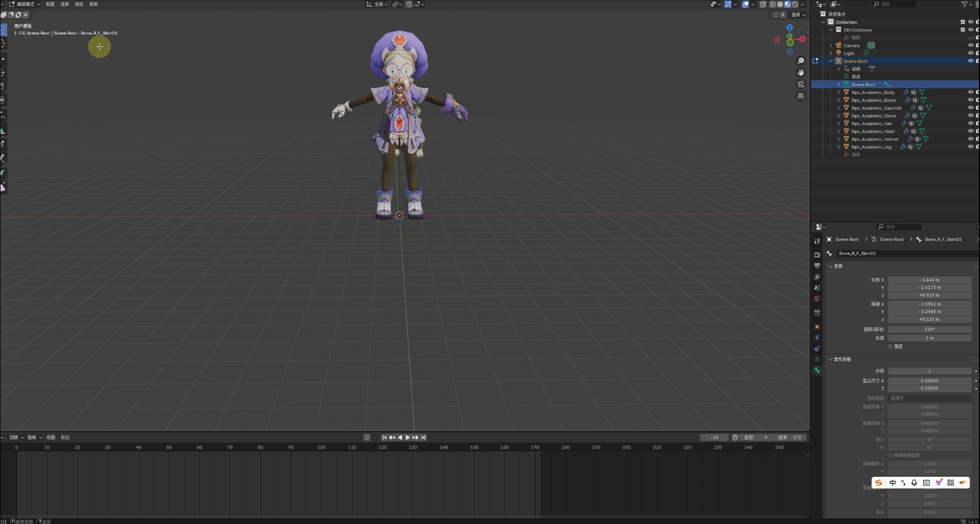This screenshot has width=980, height=524.
Task: Toggle camera view navigation icon
Action: click(801, 84)
